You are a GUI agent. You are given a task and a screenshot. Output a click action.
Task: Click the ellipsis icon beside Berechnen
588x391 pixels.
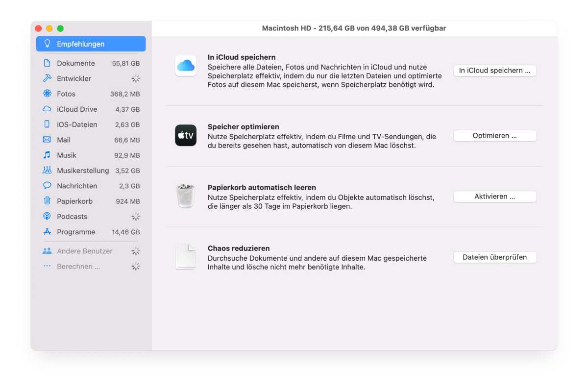(x=47, y=266)
